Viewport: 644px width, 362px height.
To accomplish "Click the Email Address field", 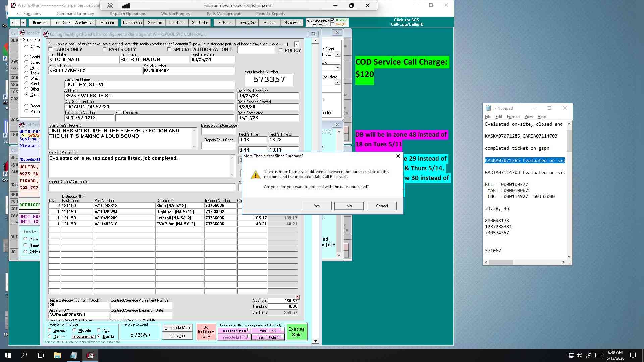I will pos(175,118).
